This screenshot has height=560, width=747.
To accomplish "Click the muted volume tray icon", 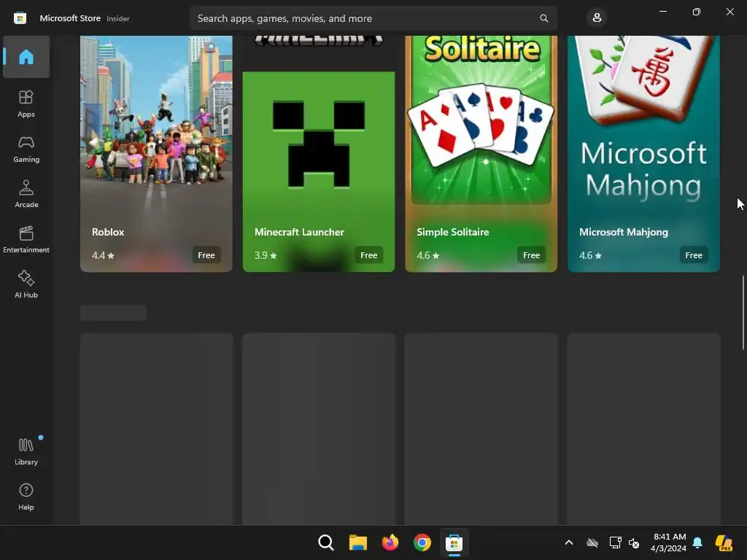I will [634, 542].
